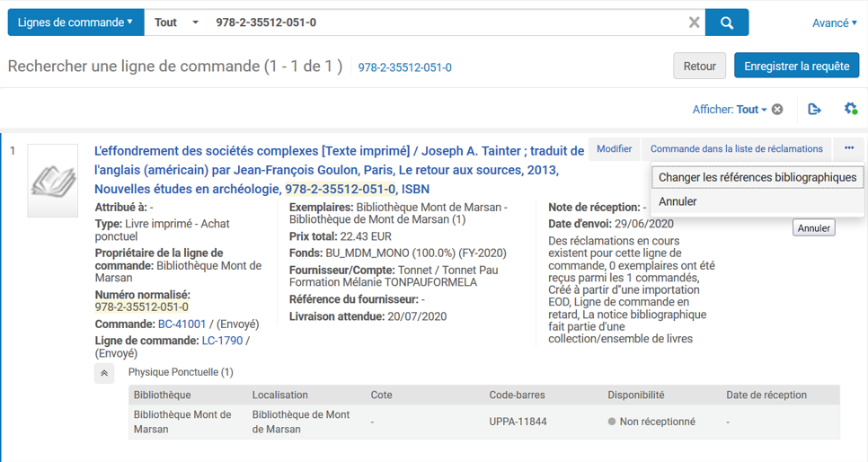
Task: Click the export list icon
Action: tap(814, 110)
